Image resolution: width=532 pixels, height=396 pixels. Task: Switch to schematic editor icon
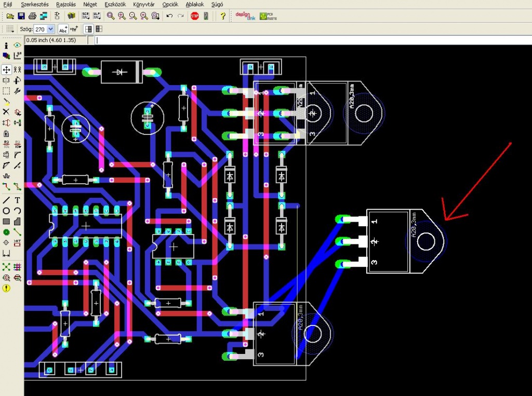tap(57, 16)
